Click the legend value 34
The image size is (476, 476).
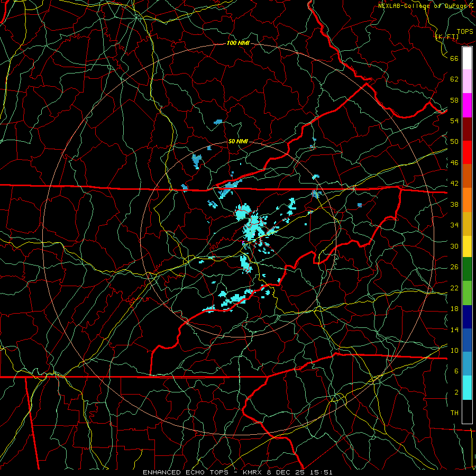click(x=454, y=225)
